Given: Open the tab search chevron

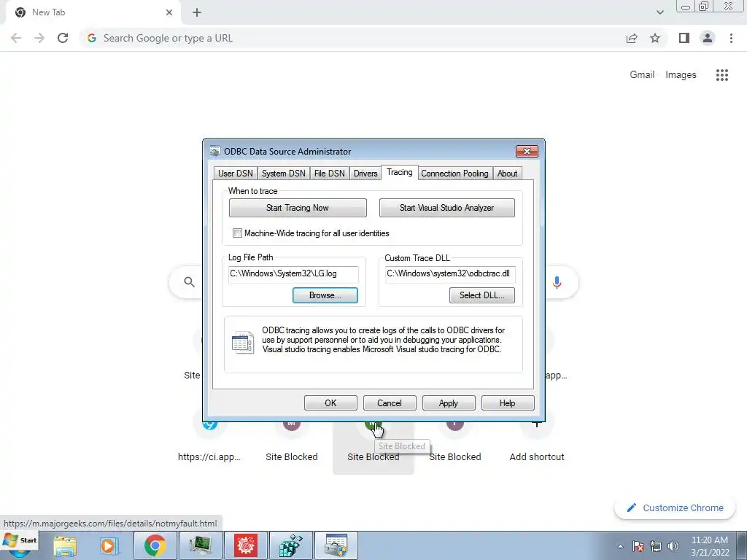Looking at the screenshot, I should [x=659, y=12].
